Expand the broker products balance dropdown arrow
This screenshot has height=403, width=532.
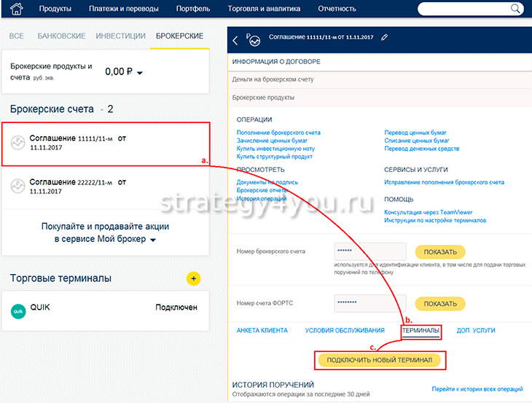click(x=140, y=72)
